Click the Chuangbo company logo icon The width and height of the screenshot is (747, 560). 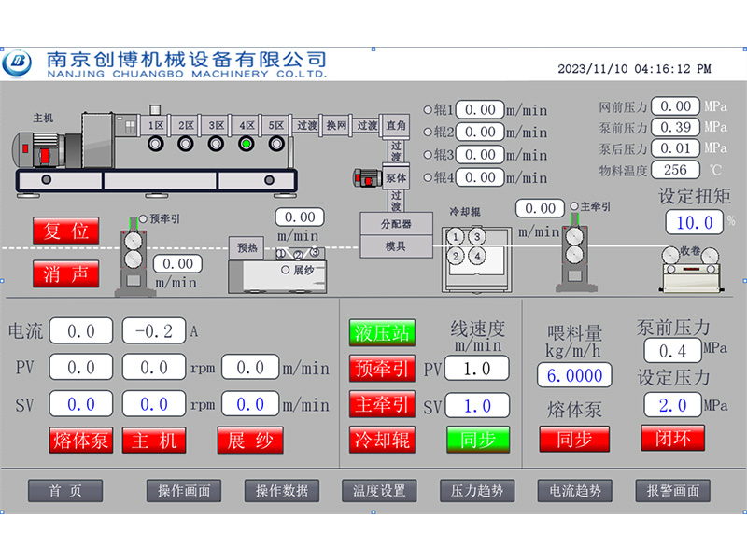(x=17, y=63)
